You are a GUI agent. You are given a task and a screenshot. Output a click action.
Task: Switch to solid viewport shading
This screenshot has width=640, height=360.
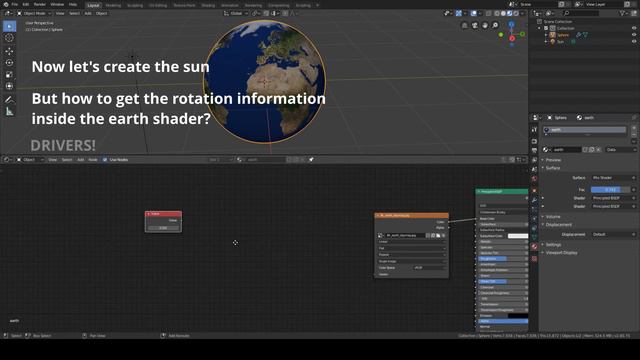point(503,13)
